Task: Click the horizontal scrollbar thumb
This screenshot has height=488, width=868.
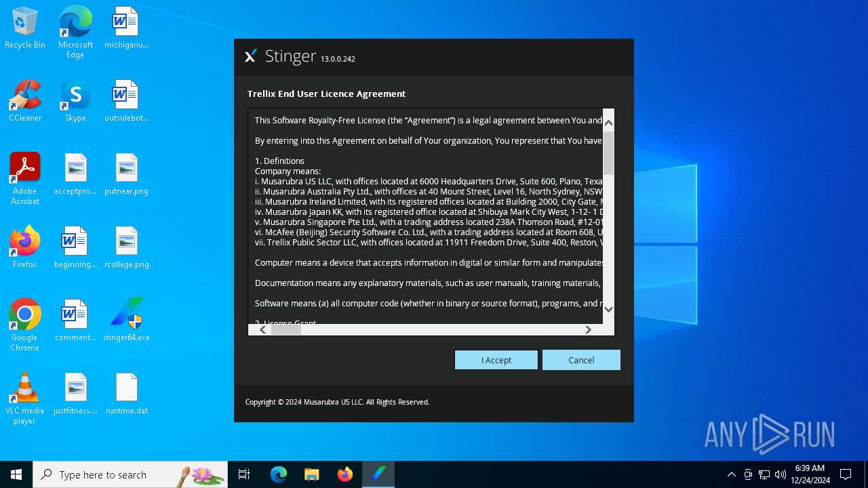Action: click(x=285, y=329)
